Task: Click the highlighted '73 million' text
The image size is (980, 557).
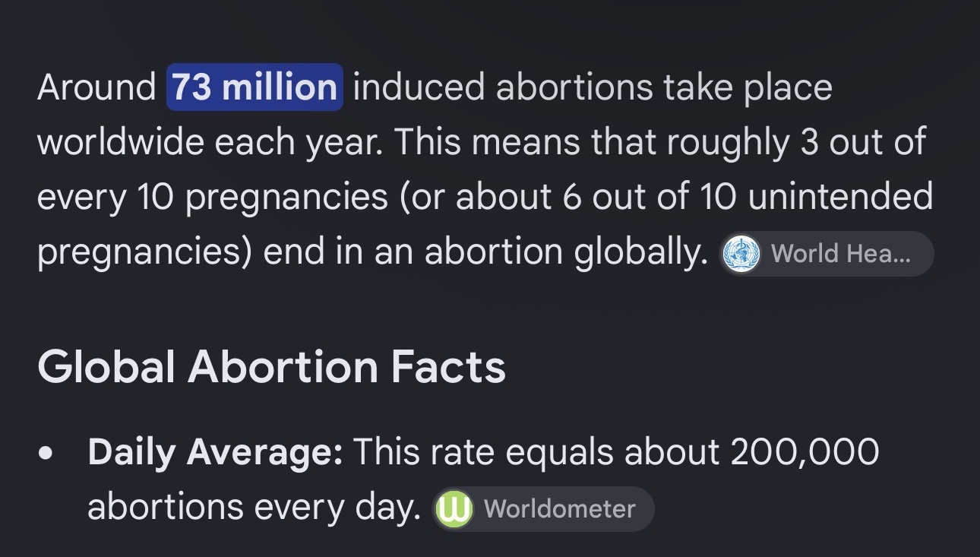Action: [254, 87]
